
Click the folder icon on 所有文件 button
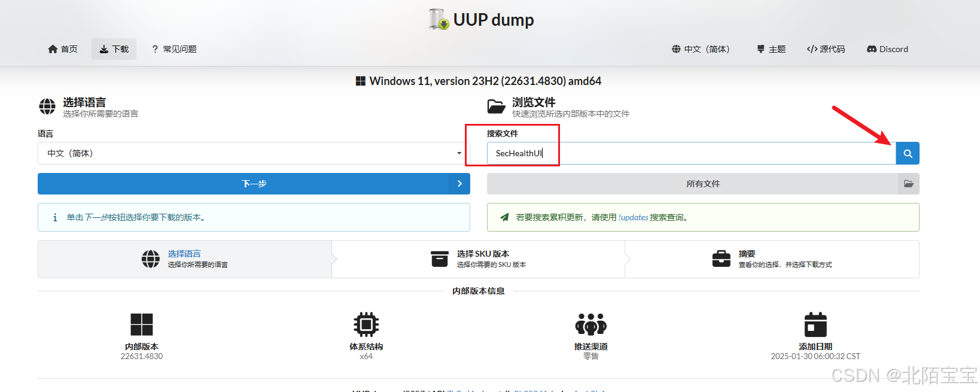coord(908,184)
